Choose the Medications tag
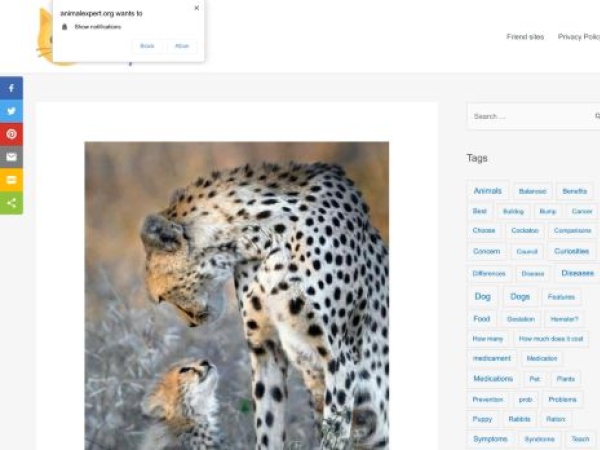This screenshot has width=600, height=450. [493, 379]
